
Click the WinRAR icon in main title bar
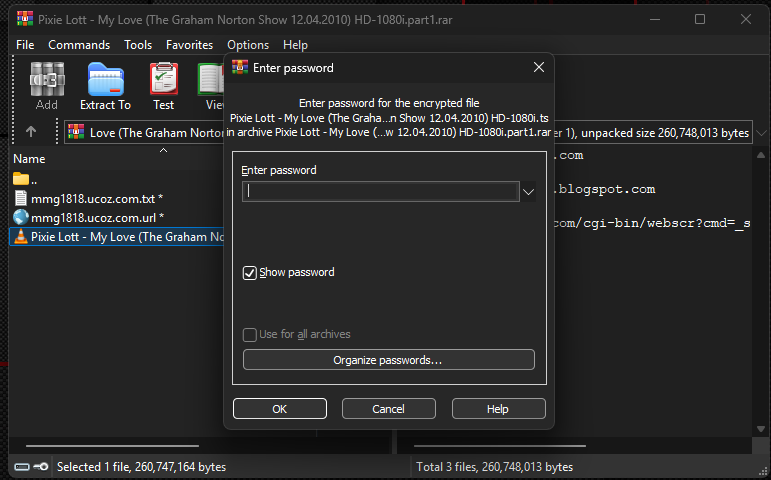25,19
